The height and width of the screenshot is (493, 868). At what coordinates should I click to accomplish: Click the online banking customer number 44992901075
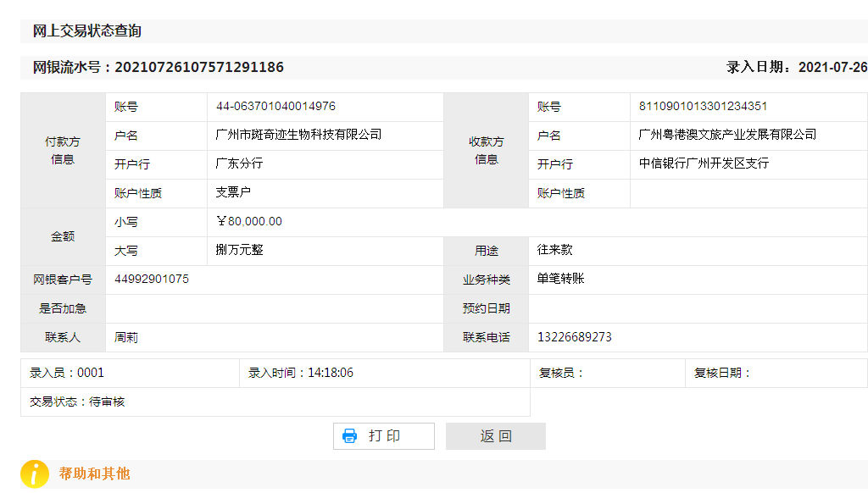click(x=152, y=280)
